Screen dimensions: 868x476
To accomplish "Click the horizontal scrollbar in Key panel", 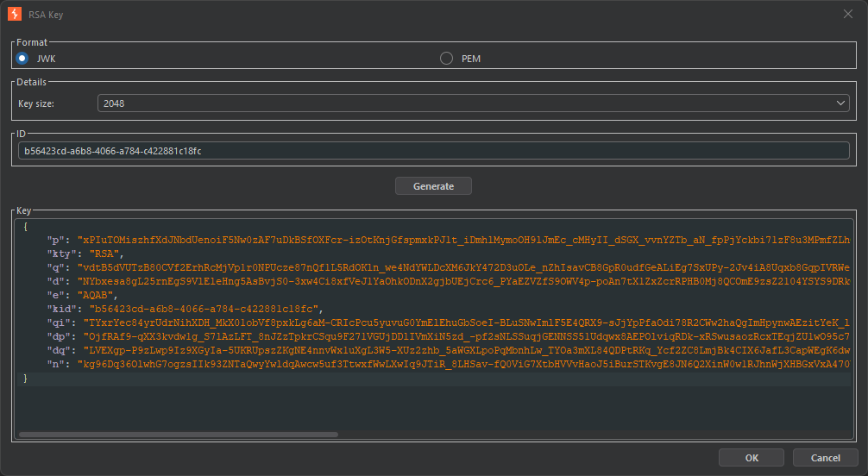I will [179, 435].
